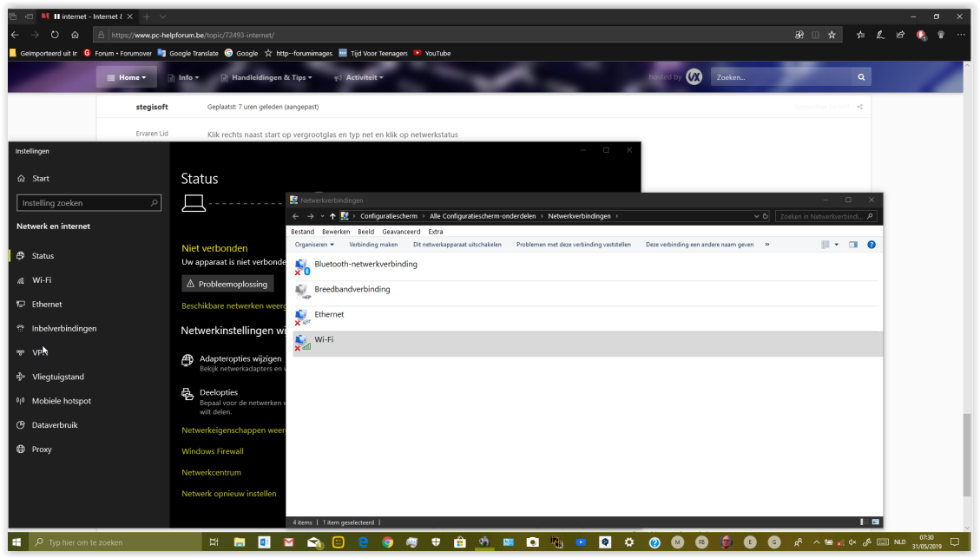
Task: Expand the Organiseren dropdown
Action: pos(314,245)
